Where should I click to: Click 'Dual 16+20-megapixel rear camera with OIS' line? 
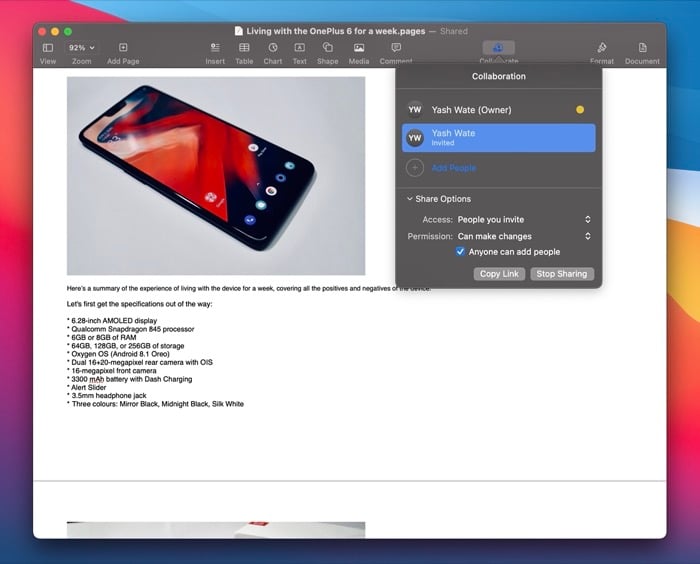click(142, 362)
